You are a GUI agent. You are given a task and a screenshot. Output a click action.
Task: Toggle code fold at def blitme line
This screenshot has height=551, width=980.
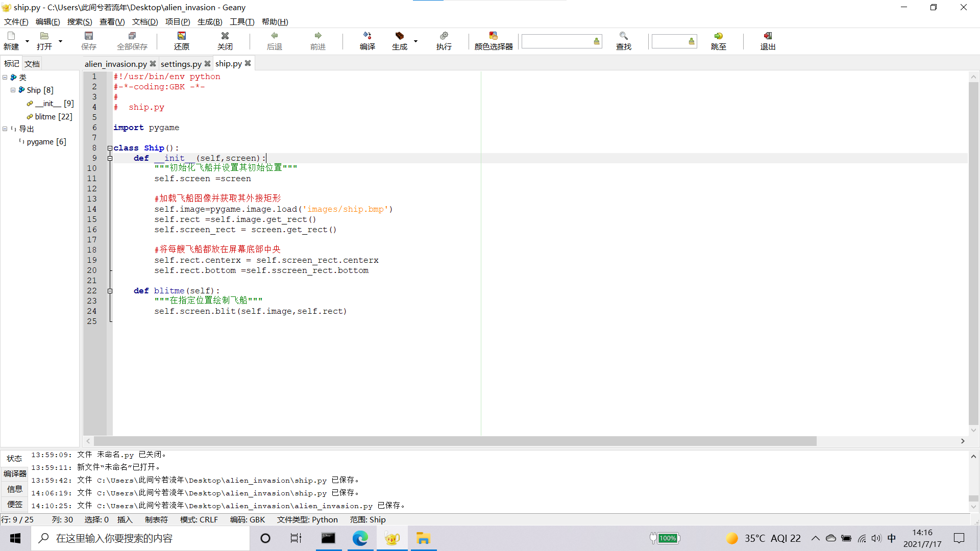110,291
